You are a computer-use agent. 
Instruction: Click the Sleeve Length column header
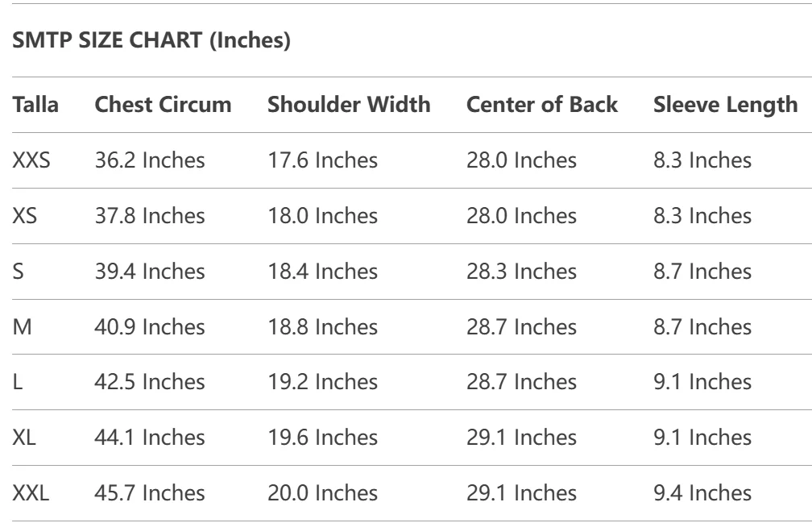(x=726, y=105)
